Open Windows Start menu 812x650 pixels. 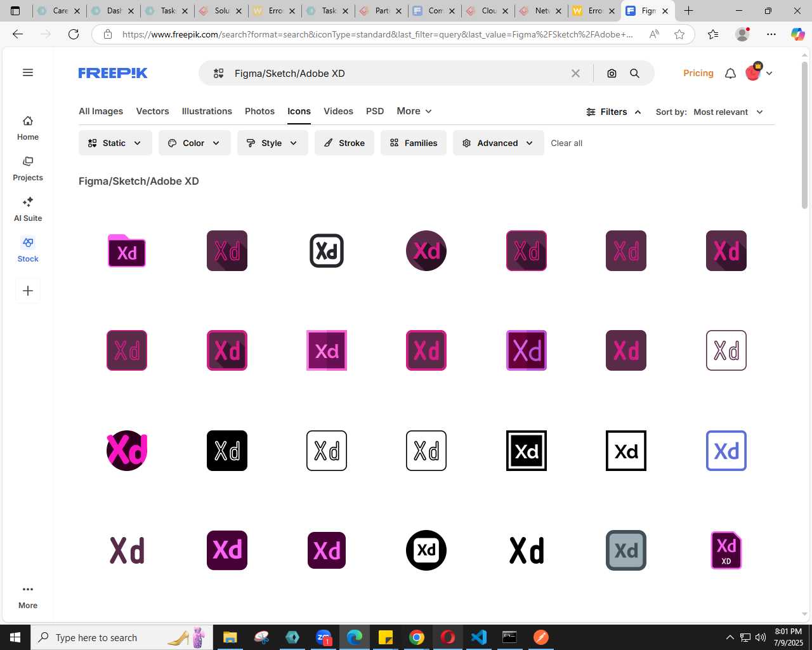click(15, 637)
